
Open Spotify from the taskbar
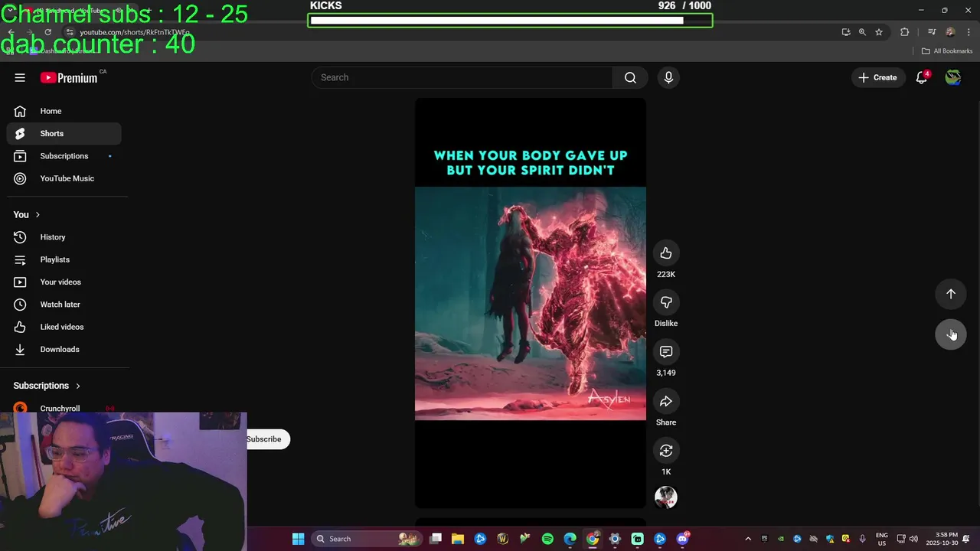point(547,539)
